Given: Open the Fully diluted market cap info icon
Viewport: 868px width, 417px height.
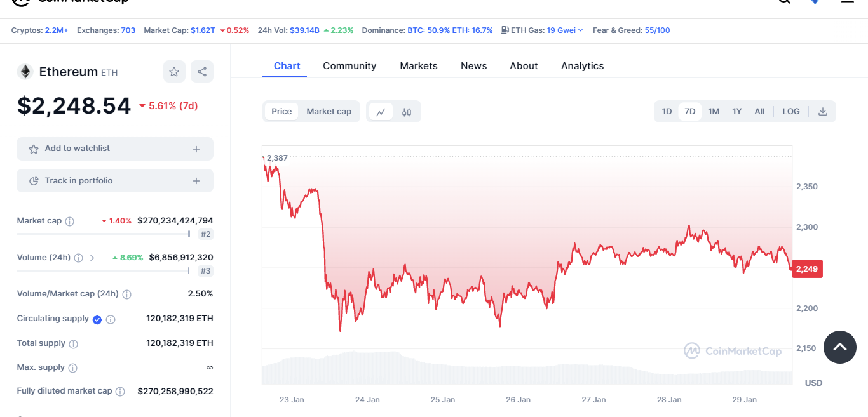Looking at the screenshot, I should click(x=120, y=392).
